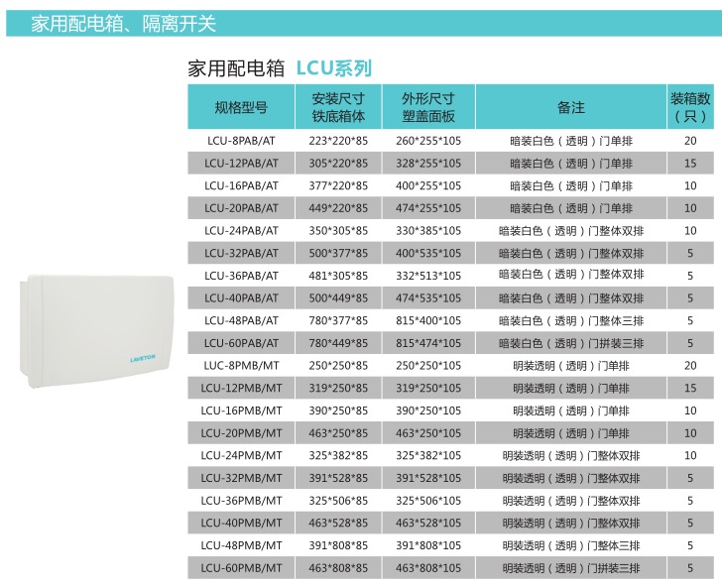The height and width of the screenshot is (588, 722).
Task: Click the 815*474*105 outer size cell
Action: point(428,343)
